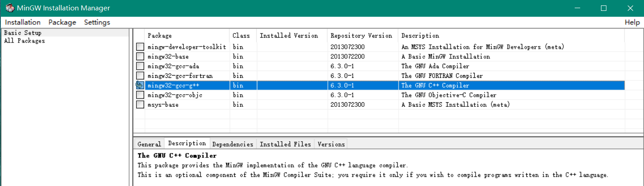This screenshot has width=644, height=186.
Task: Click repository version 2013072200 of mingw32-base
Action: coord(347,57)
